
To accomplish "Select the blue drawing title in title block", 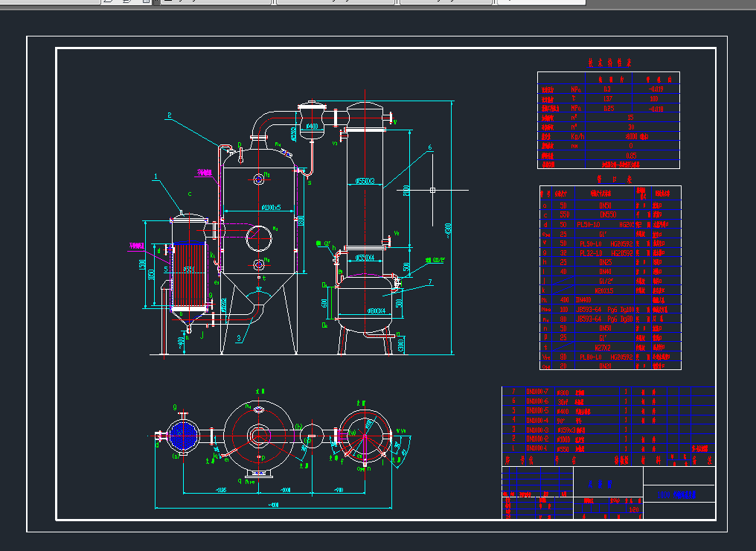I will [678, 495].
